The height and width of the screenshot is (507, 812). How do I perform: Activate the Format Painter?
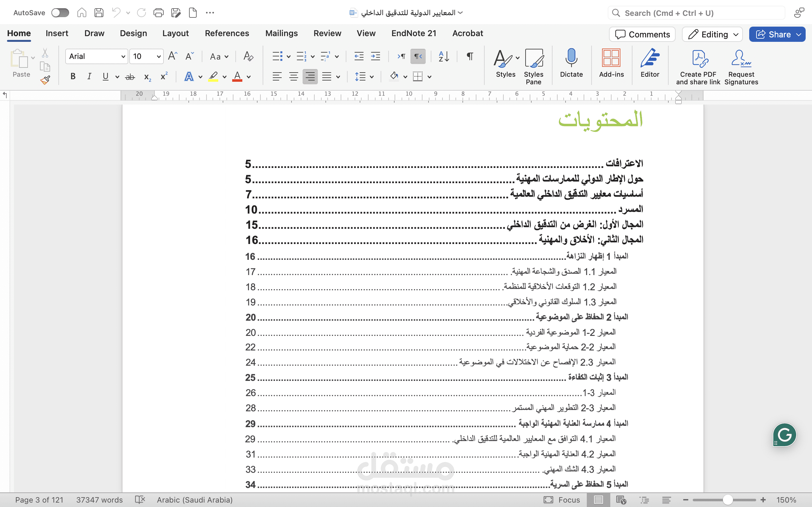click(x=45, y=80)
